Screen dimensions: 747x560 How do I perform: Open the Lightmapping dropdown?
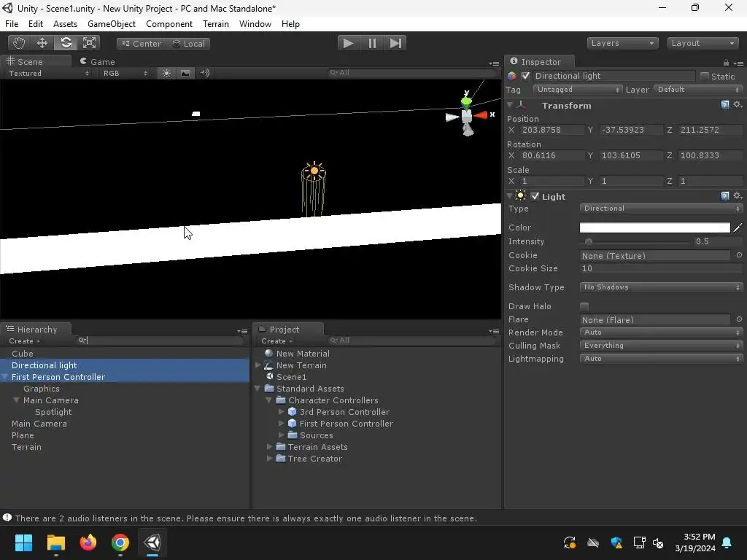point(661,359)
